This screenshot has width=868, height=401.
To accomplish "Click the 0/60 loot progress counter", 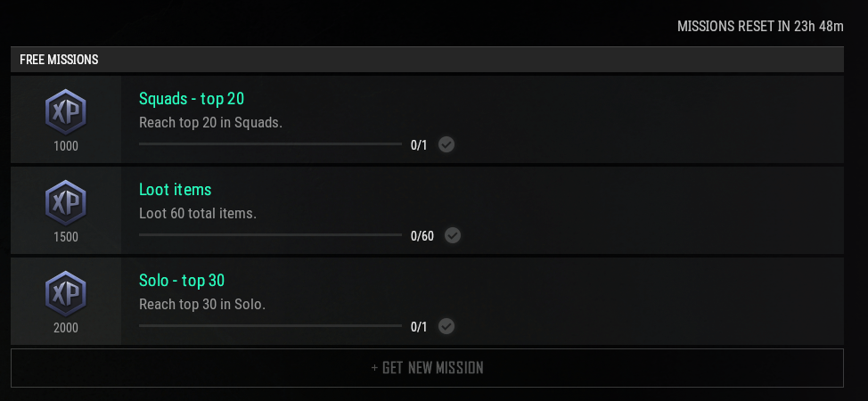I will [x=422, y=236].
